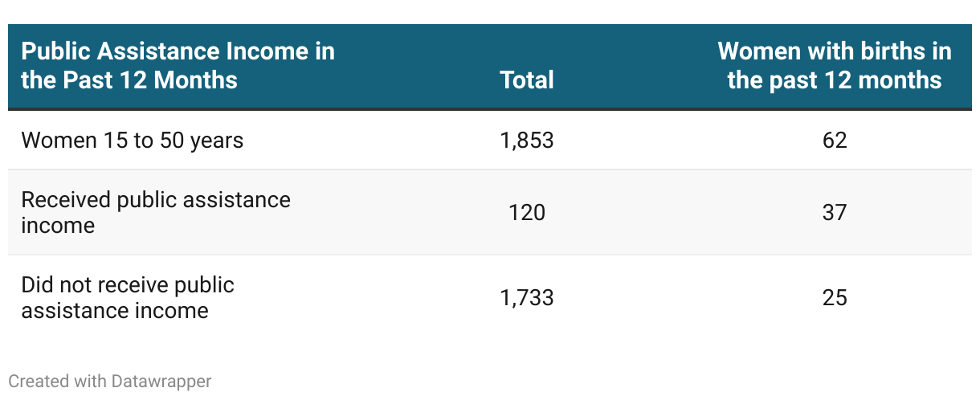The image size is (980, 400).
Task: Select the 'Women 15 to 50 years' label
Action: 133,141
